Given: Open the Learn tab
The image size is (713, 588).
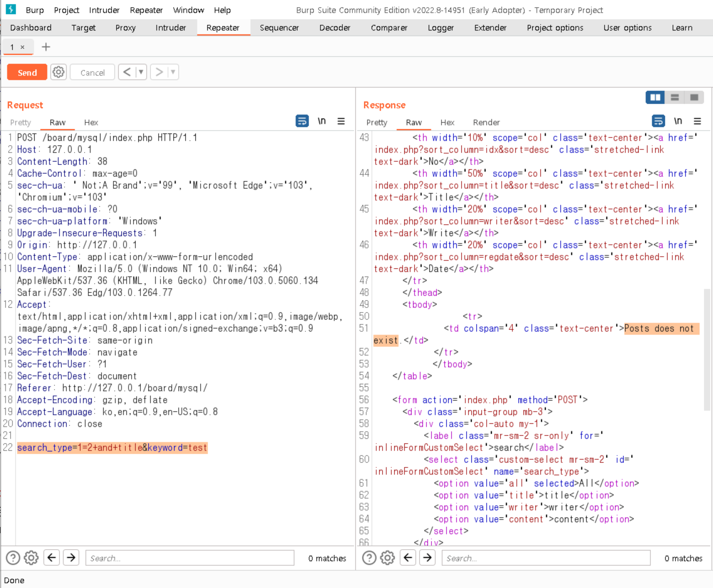Looking at the screenshot, I should tap(682, 28).
